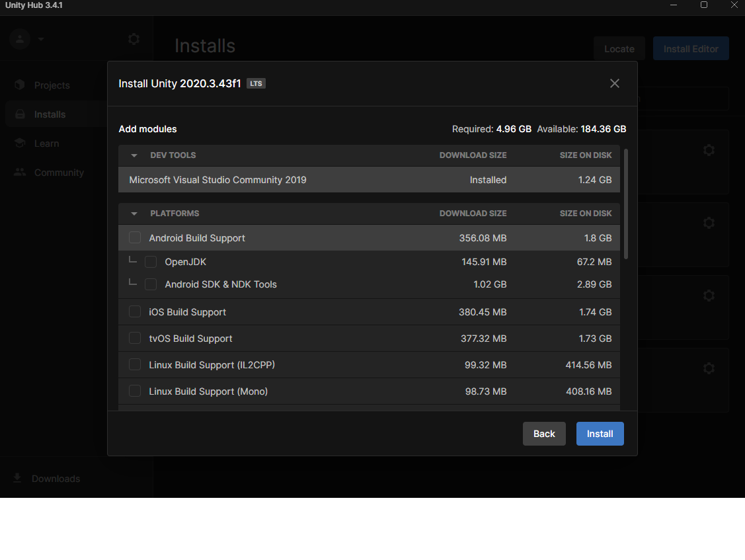Click the account avatar icon
This screenshot has width=745, height=560.
pos(19,39)
